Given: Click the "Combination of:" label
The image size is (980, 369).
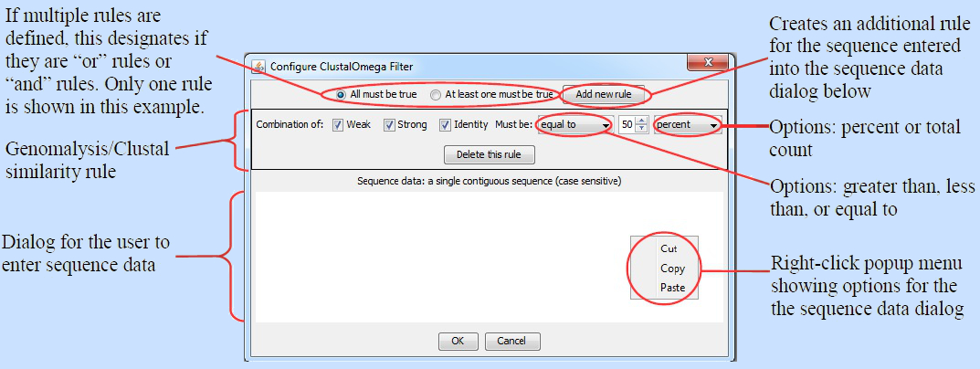Looking at the screenshot, I should (290, 124).
